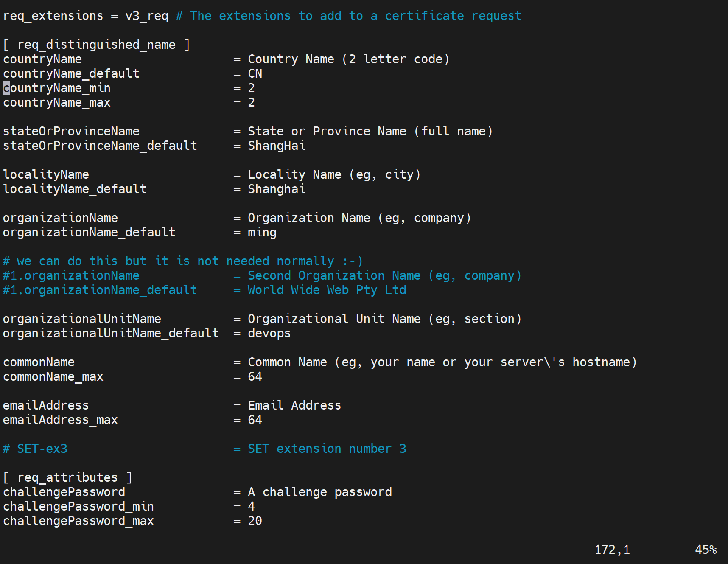This screenshot has height=564, width=728.
Task: Click the v3_req value on the req_extensions line
Action: [x=147, y=16]
